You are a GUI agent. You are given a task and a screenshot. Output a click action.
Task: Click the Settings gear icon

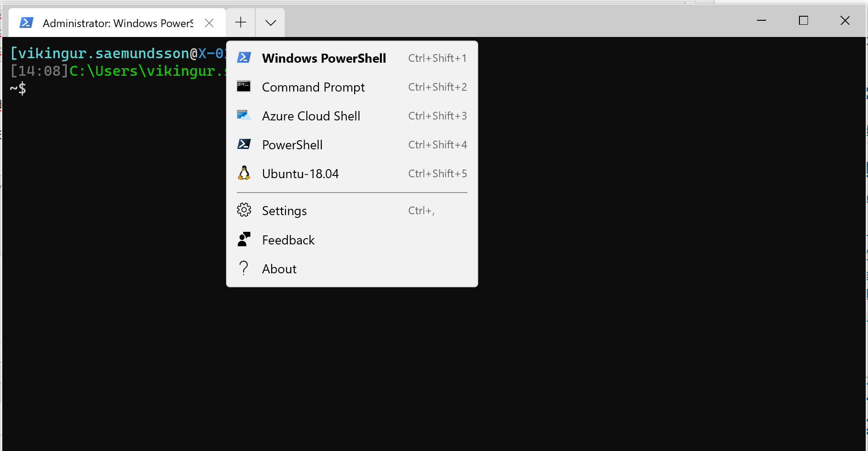coord(244,210)
